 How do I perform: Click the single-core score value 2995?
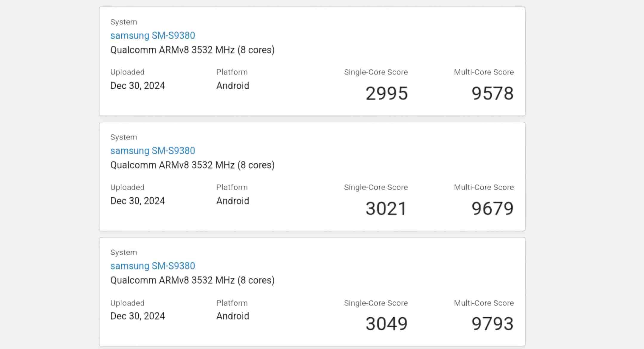386,93
